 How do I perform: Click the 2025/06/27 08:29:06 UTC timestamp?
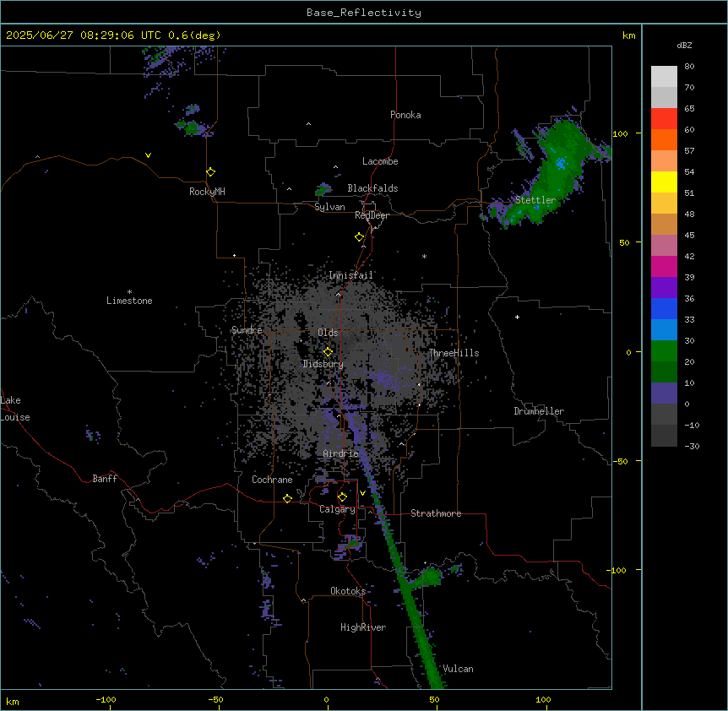(x=84, y=35)
